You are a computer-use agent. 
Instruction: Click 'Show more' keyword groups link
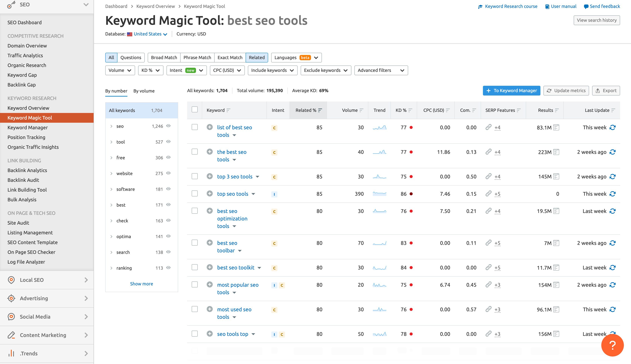(141, 284)
